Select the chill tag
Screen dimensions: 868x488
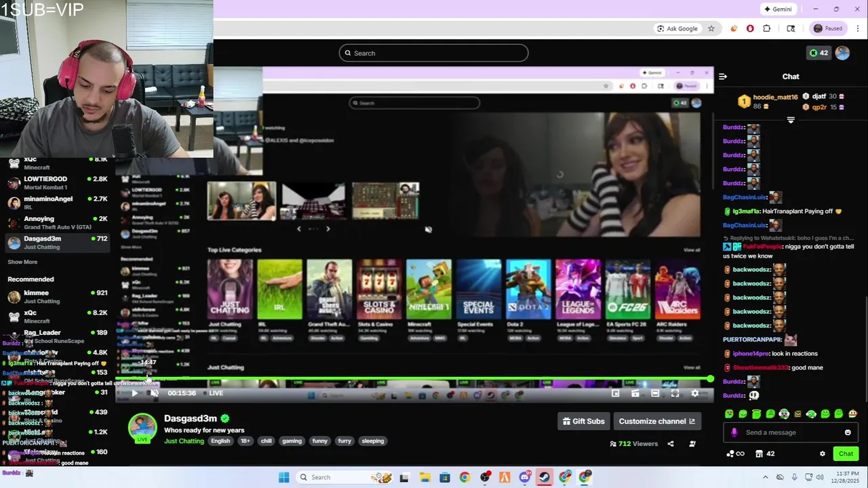tap(267, 441)
